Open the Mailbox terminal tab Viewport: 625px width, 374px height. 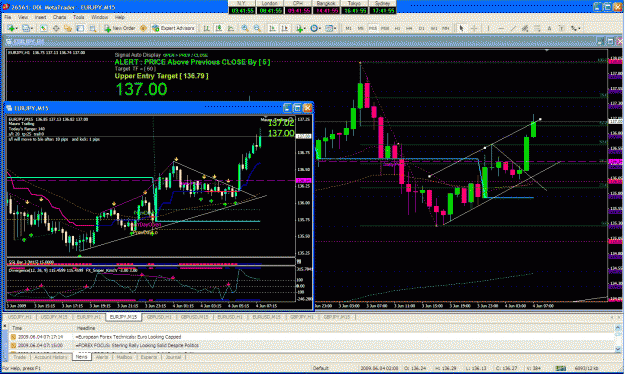click(x=124, y=357)
